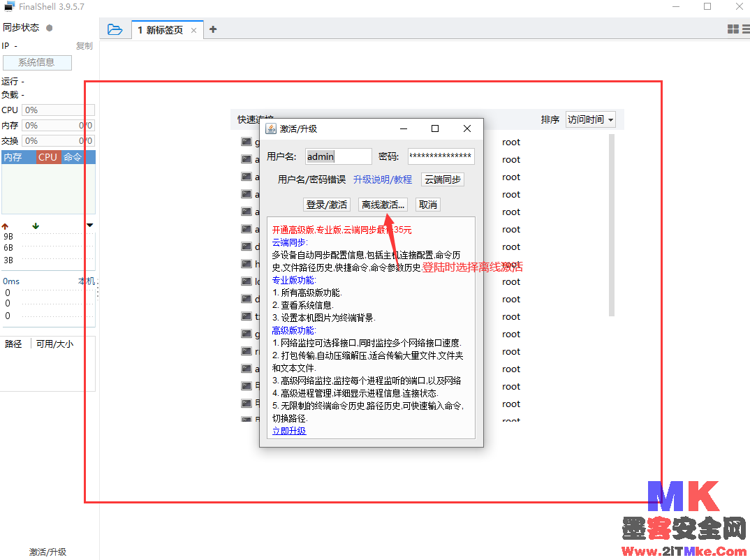Click the 可用/大小 column header
Screen dimensions: 750x560
click(x=54, y=344)
